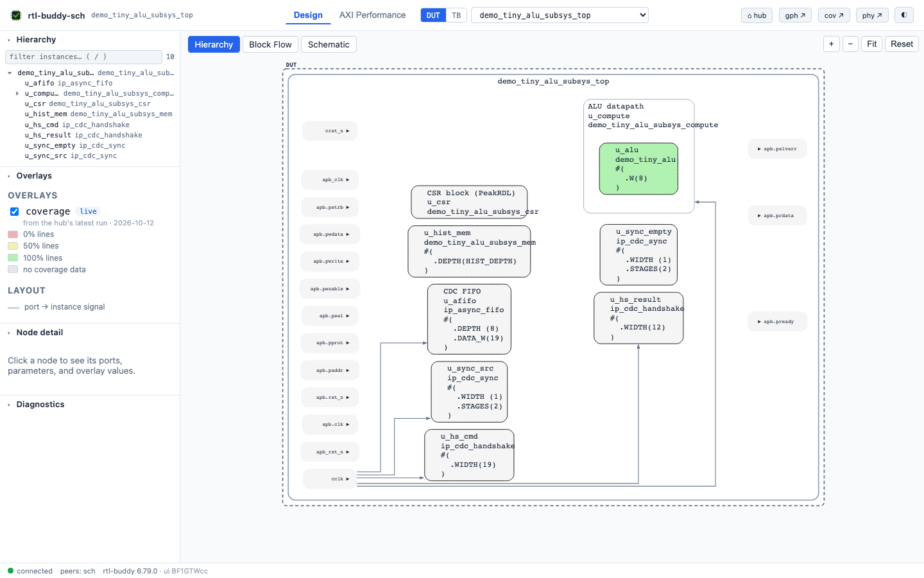The height and width of the screenshot is (578, 924).
Task: Select the u_hs_cmd diagram node
Action: (469, 455)
